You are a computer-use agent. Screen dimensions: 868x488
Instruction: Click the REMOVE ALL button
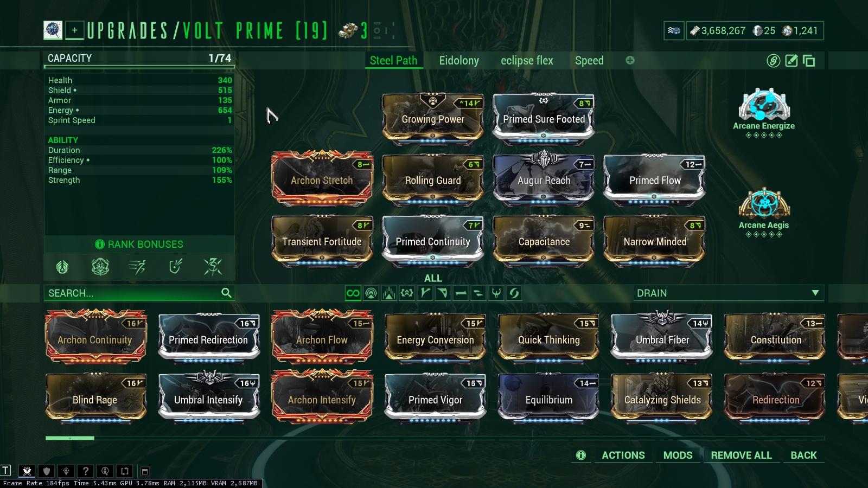pos(741,455)
